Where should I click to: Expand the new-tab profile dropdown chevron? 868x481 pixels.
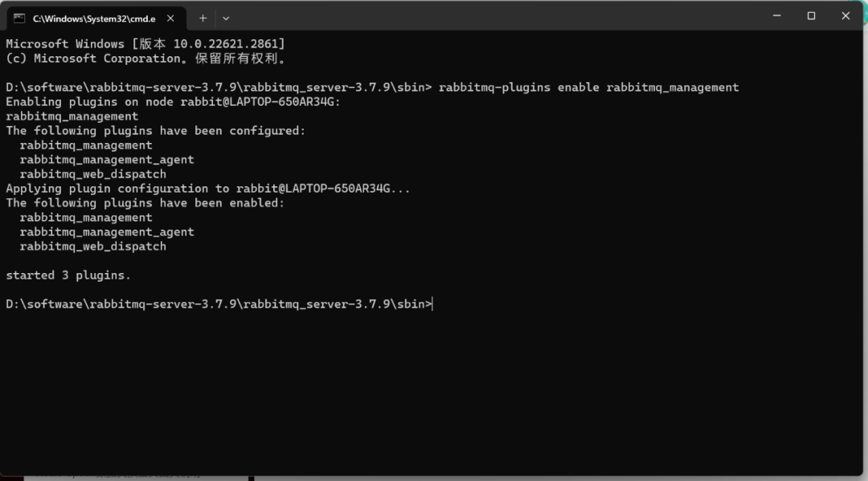click(226, 18)
